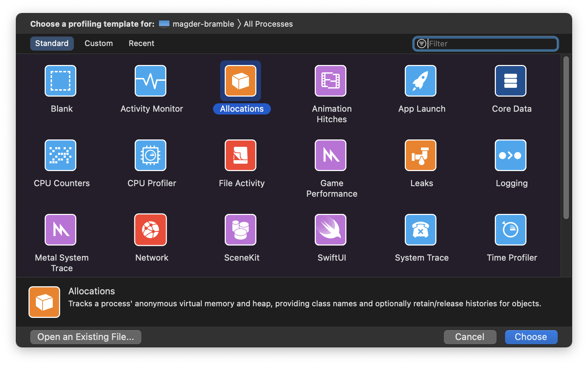Select the CPU Counters template icon
Viewport: 588px width, 366px height.
(x=60, y=155)
